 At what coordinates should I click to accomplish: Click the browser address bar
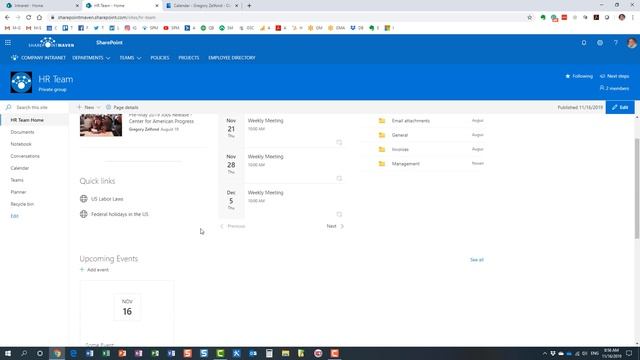pos(286,17)
